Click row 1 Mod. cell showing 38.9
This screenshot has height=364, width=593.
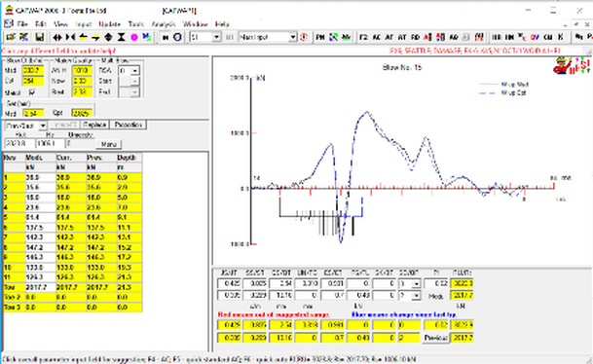[x=40, y=177]
